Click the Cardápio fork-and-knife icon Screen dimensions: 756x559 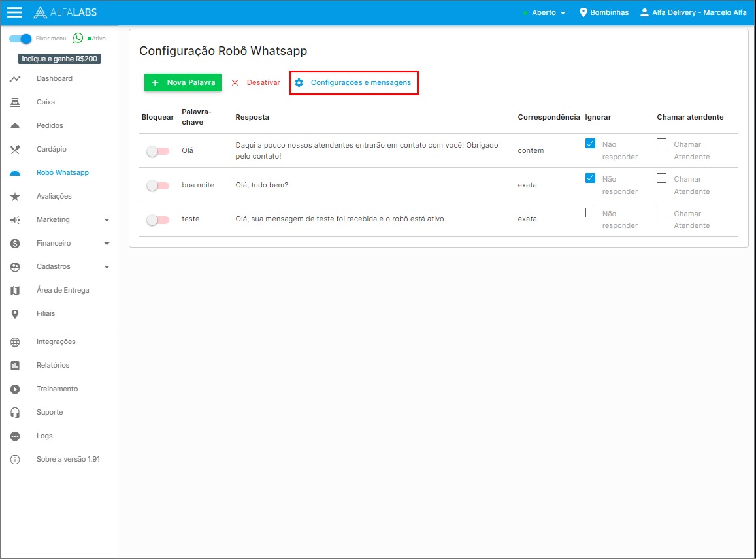pos(15,150)
